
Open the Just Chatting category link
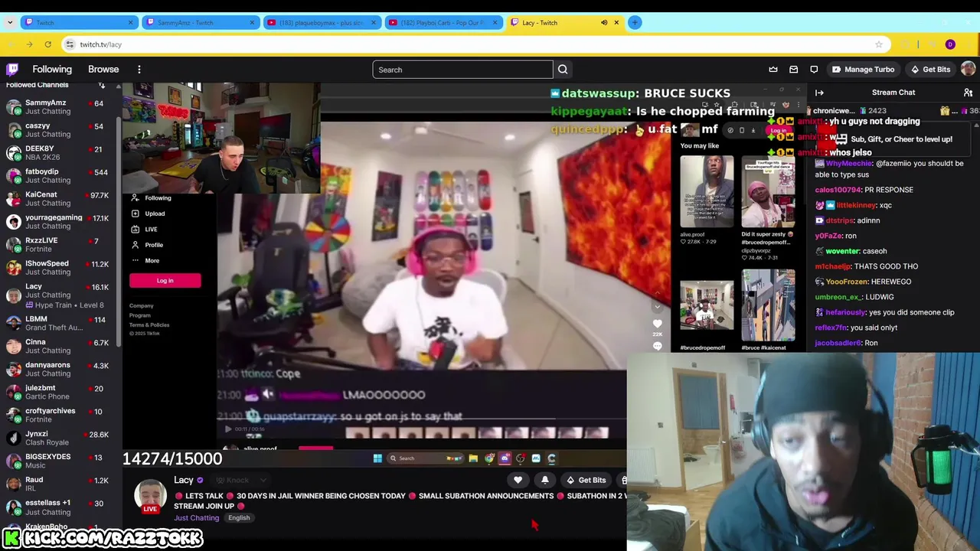tap(196, 518)
